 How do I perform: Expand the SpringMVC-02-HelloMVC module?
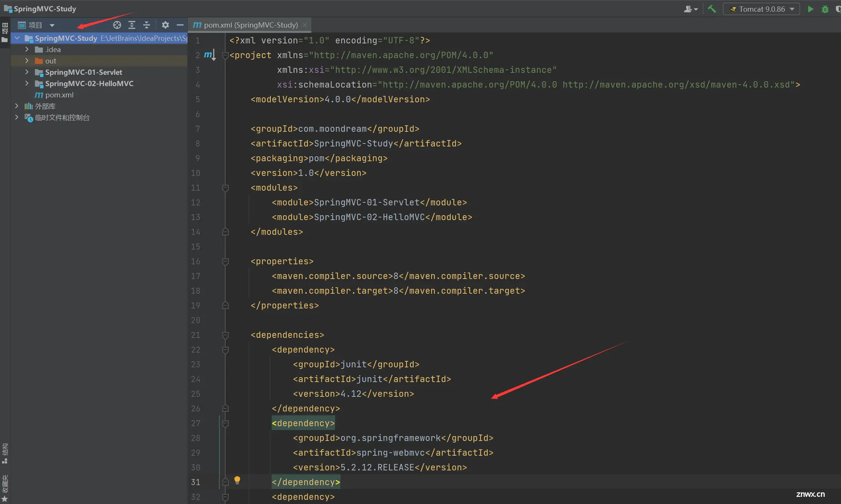pyautogui.click(x=27, y=83)
